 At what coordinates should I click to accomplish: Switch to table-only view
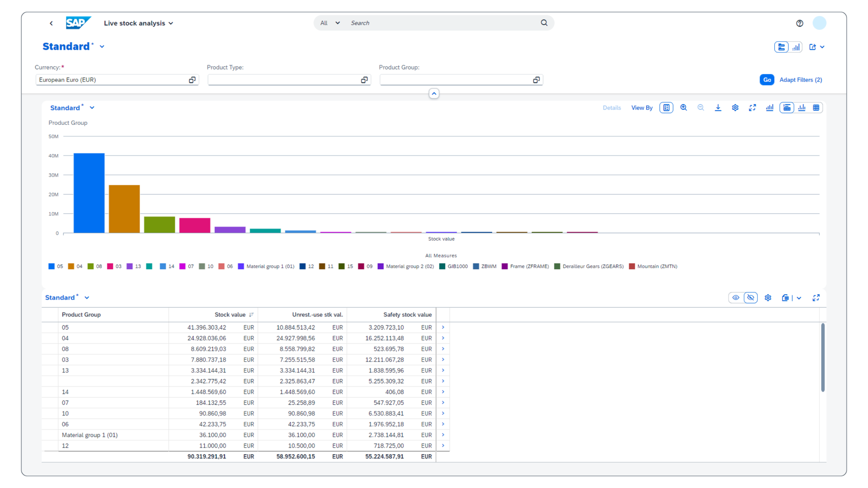pos(816,108)
